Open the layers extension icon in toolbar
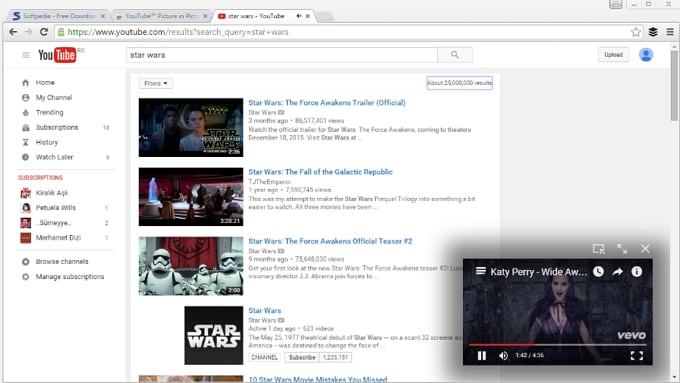680x383 pixels. pyautogui.click(x=653, y=32)
